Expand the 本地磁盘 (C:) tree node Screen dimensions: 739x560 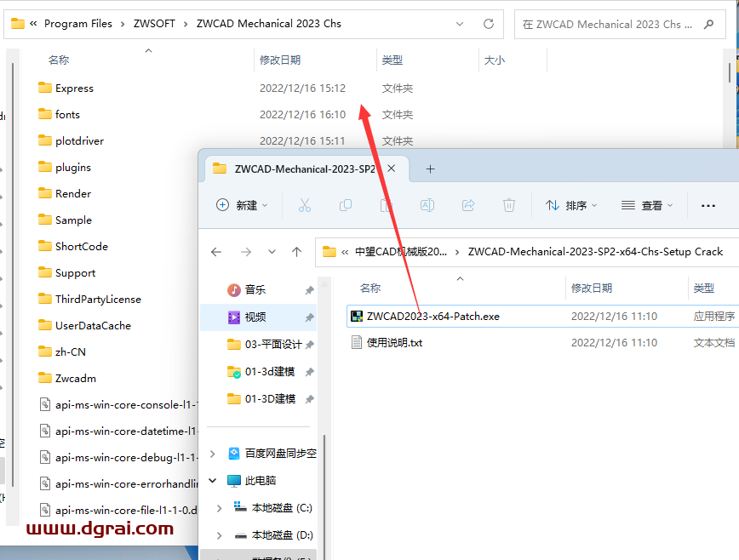[219, 508]
